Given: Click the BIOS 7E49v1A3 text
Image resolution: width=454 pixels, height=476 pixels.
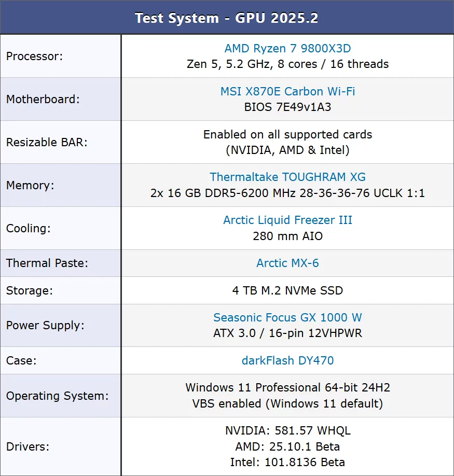Looking at the screenshot, I should [x=287, y=107].
